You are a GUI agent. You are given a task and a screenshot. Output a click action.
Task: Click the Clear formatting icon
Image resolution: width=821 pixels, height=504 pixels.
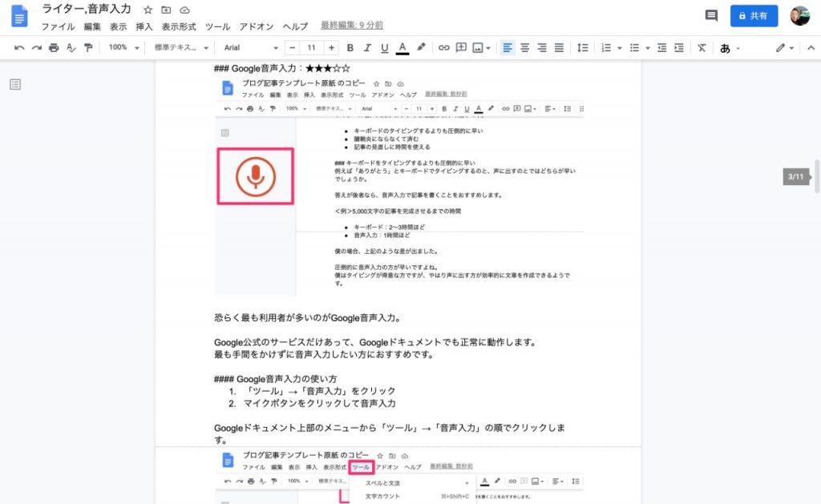tap(702, 48)
